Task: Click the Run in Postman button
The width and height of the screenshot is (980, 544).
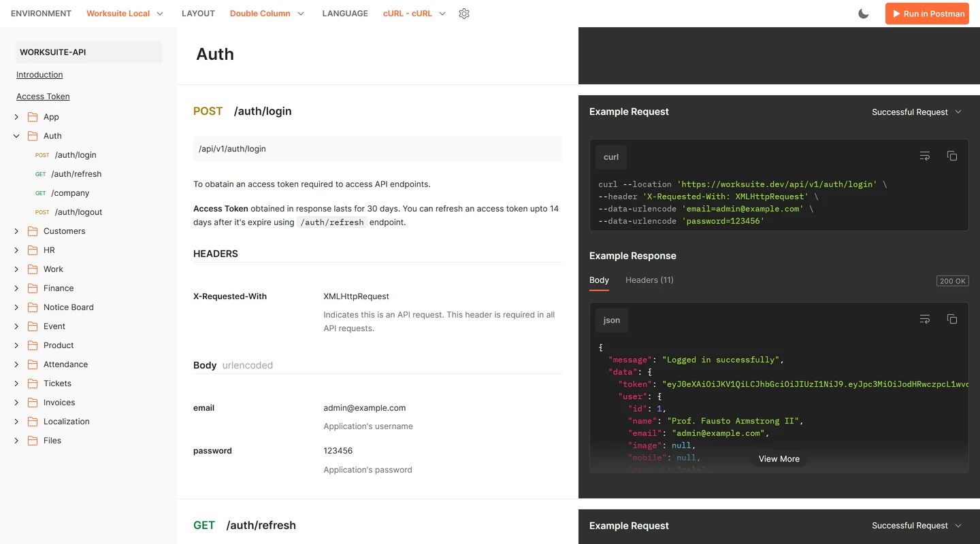Action: point(927,14)
